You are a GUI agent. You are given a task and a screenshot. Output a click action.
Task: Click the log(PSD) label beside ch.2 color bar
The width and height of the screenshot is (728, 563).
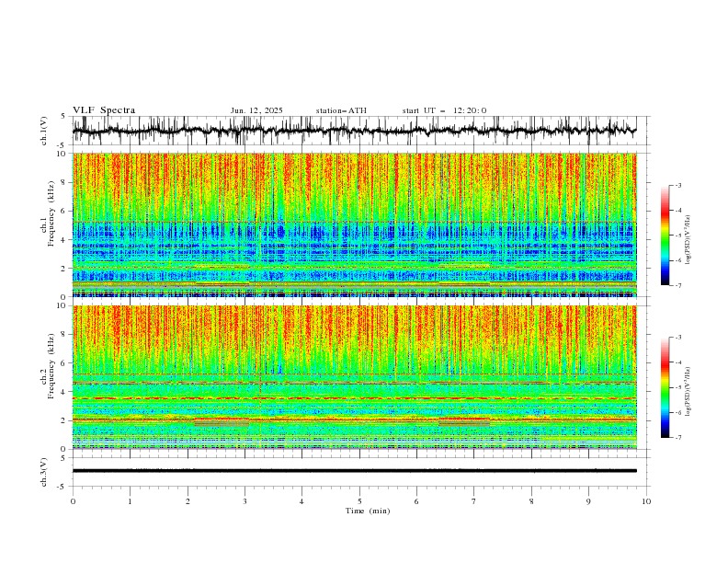(688, 392)
